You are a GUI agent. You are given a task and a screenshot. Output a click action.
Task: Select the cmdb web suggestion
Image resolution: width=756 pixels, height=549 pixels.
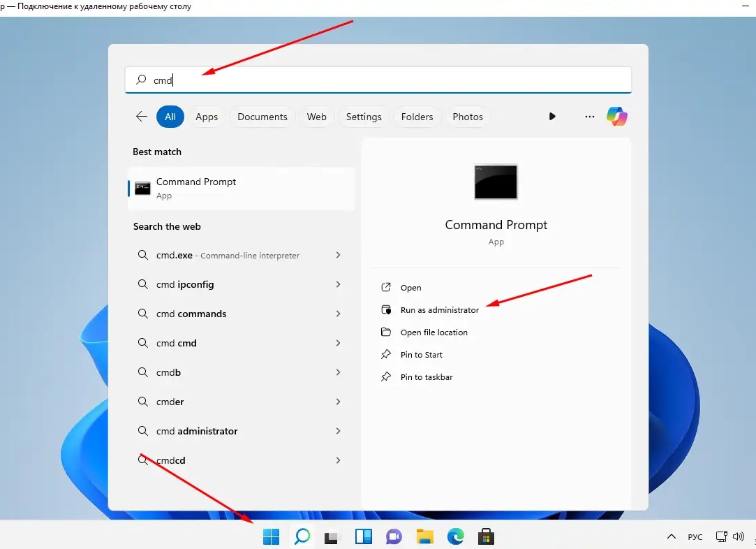[239, 372]
